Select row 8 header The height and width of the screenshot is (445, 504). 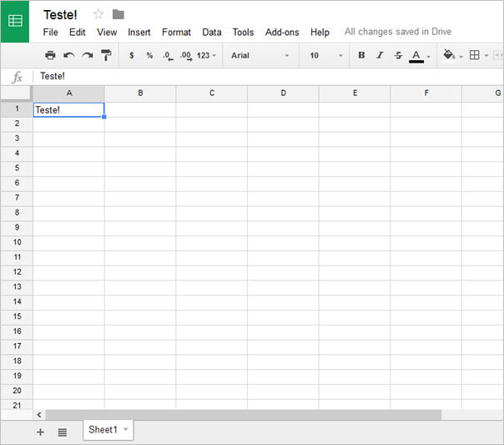pos(17,213)
